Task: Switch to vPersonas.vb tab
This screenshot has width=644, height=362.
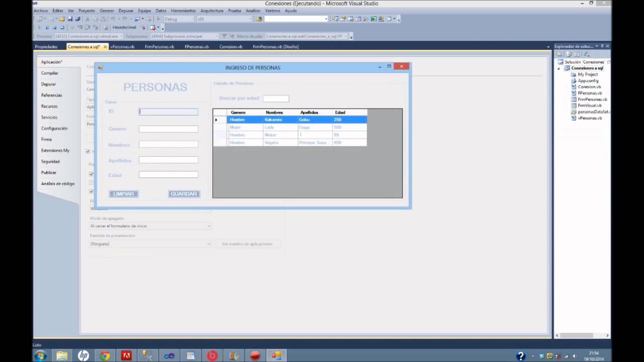Action: [x=122, y=47]
